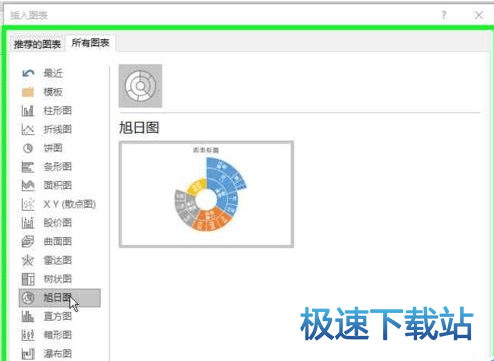Click the 箱形图 text label

(57, 335)
